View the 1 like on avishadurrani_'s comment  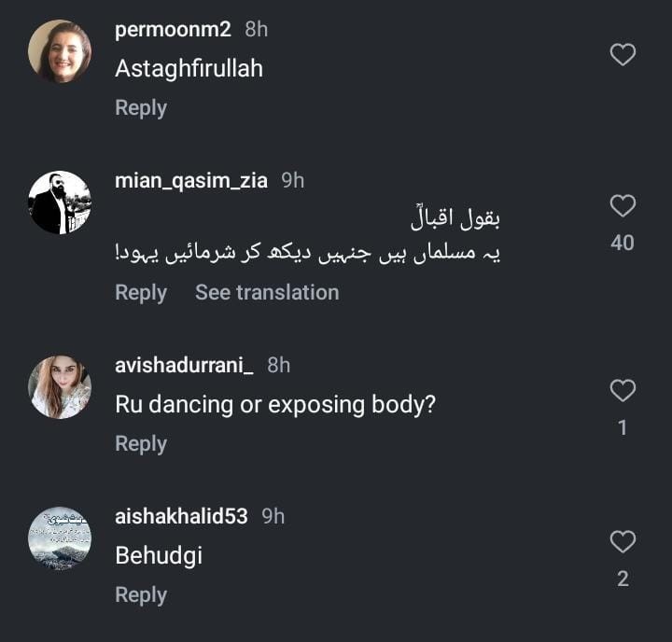coord(623,427)
